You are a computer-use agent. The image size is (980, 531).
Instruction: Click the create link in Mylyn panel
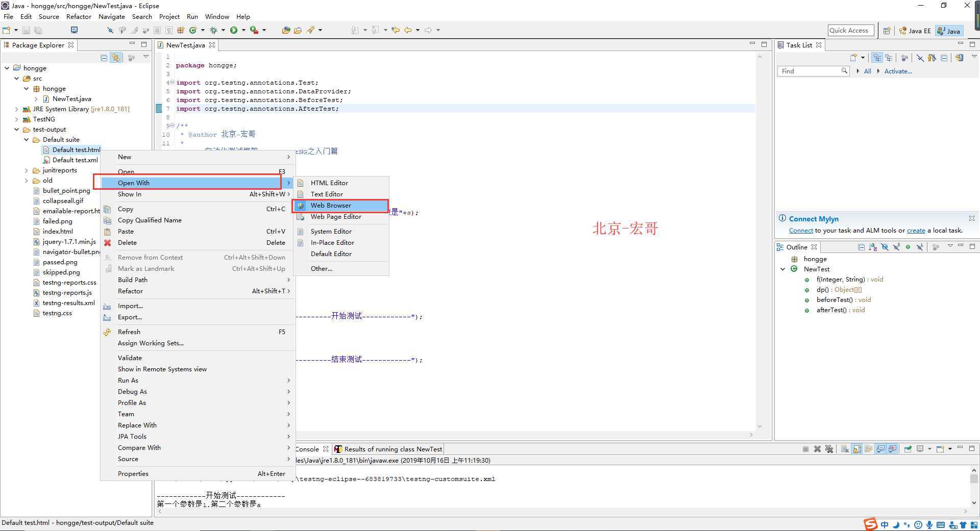click(x=916, y=231)
